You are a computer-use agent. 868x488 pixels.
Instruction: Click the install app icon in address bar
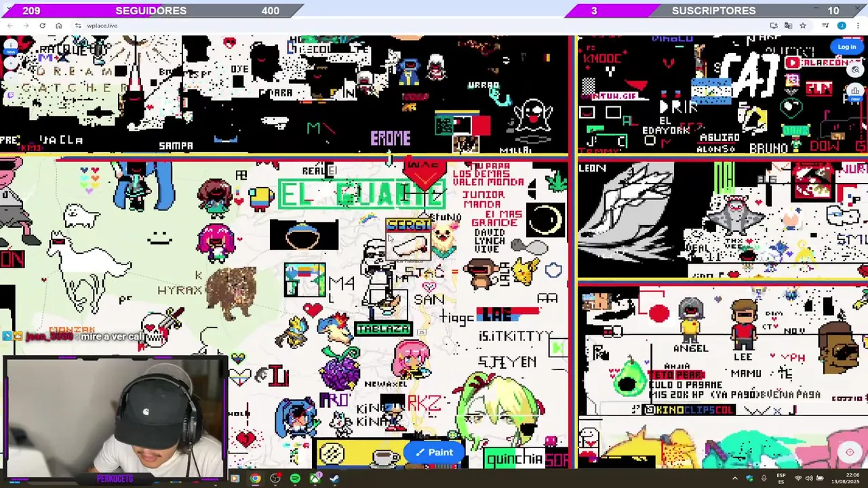click(774, 26)
